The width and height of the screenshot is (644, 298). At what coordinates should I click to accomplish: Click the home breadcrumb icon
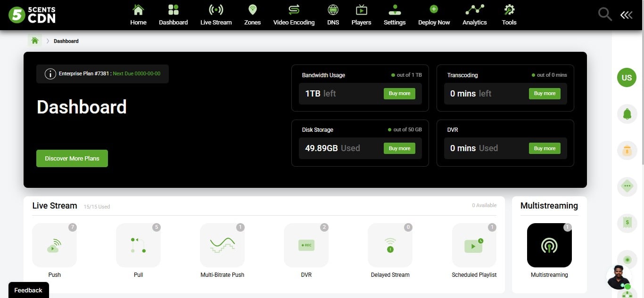(x=34, y=40)
